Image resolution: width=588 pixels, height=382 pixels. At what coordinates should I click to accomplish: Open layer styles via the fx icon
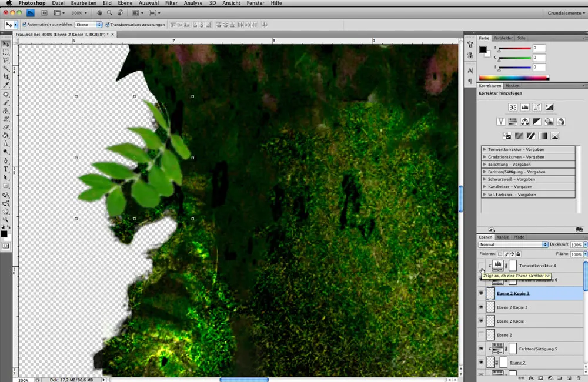click(x=531, y=378)
